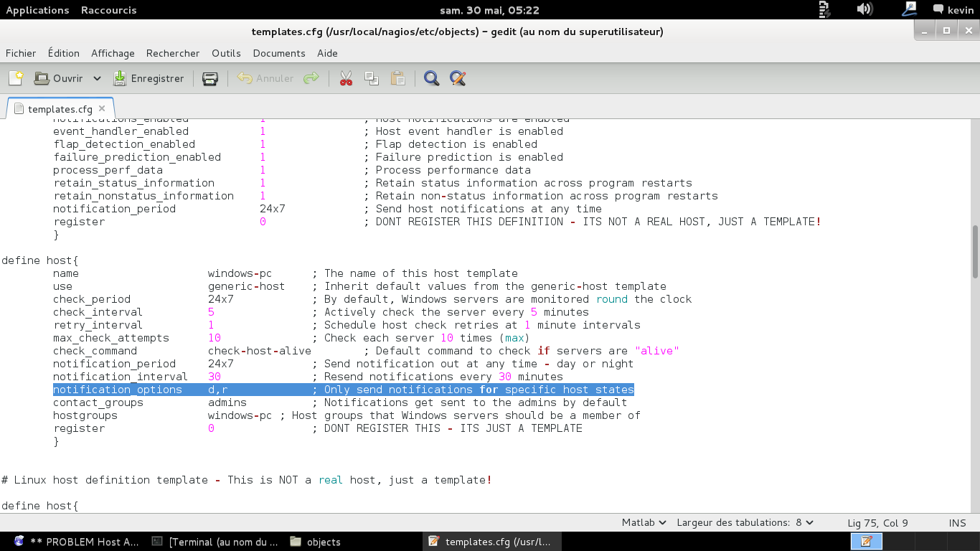Close the templates.cfg tab

click(x=102, y=108)
